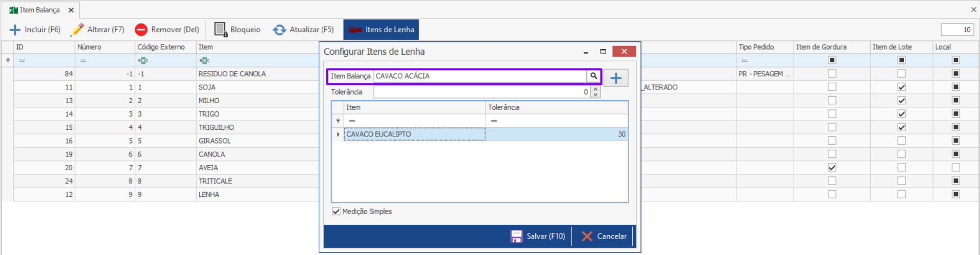Click the Tolerância numeric field
Screen dimensions: 980x255
coord(482,92)
